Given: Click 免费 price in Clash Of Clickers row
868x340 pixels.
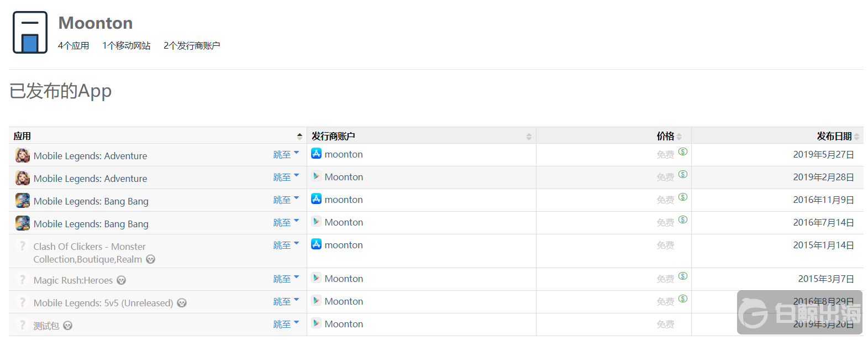Looking at the screenshot, I should (x=665, y=245).
